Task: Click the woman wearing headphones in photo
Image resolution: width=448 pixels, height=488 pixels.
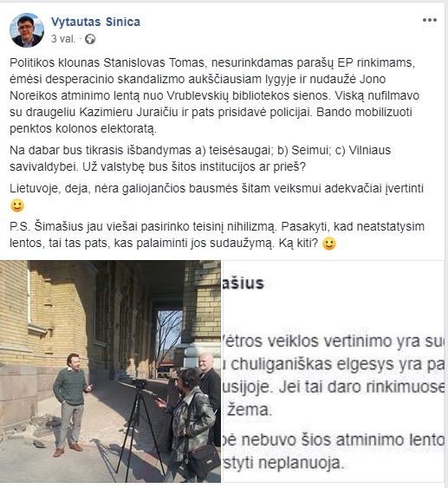Action: tap(188, 425)
